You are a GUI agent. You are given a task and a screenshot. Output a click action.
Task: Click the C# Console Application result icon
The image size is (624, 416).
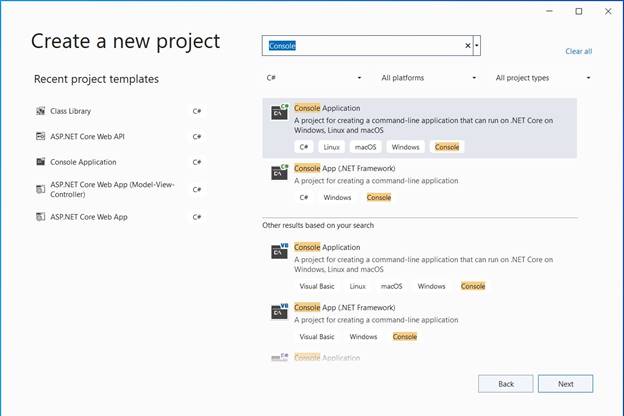click(280, 112)
